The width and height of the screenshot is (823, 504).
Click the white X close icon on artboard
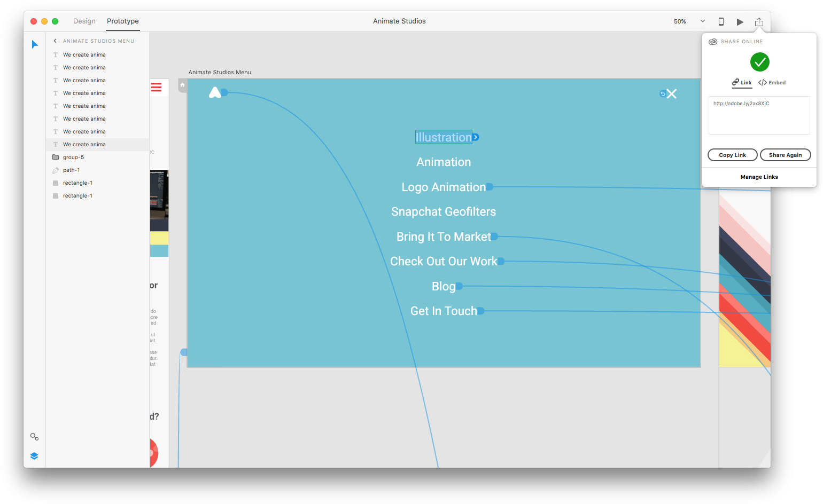(x=672, y=94)
